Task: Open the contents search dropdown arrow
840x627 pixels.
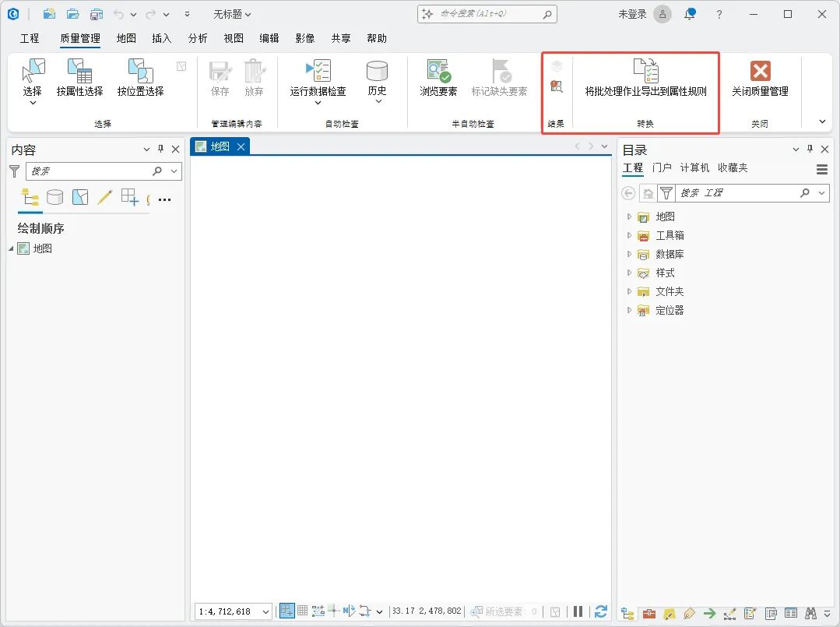Action: pos(174,171)
